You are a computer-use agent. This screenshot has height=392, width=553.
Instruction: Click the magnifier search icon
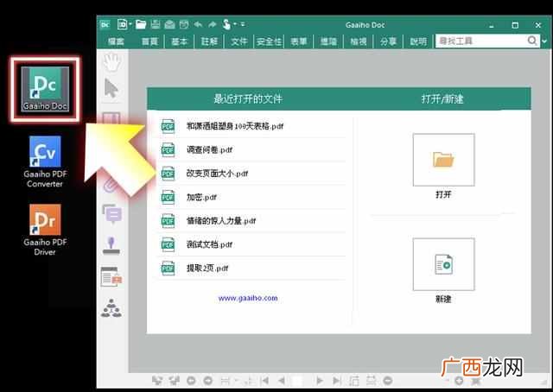532,41
